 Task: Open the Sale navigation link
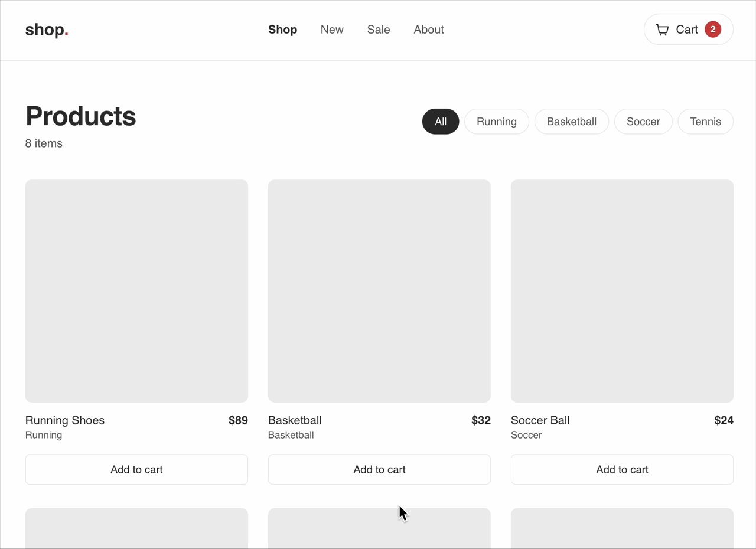[379, 30]
